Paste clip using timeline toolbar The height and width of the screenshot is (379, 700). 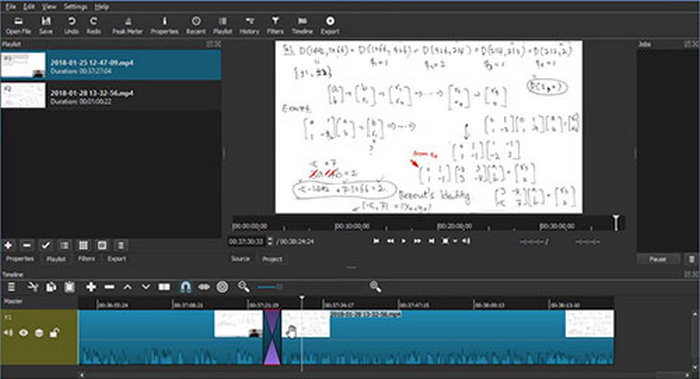[x=69, y=287]
